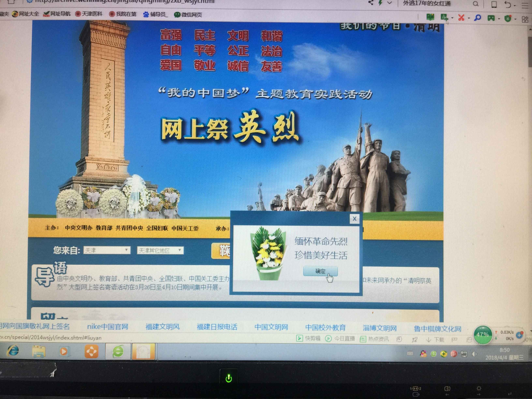The height and width of the screenshot is (399, 532).
Task: Open 网址导航 bookmark
Action: click(57, 14)
